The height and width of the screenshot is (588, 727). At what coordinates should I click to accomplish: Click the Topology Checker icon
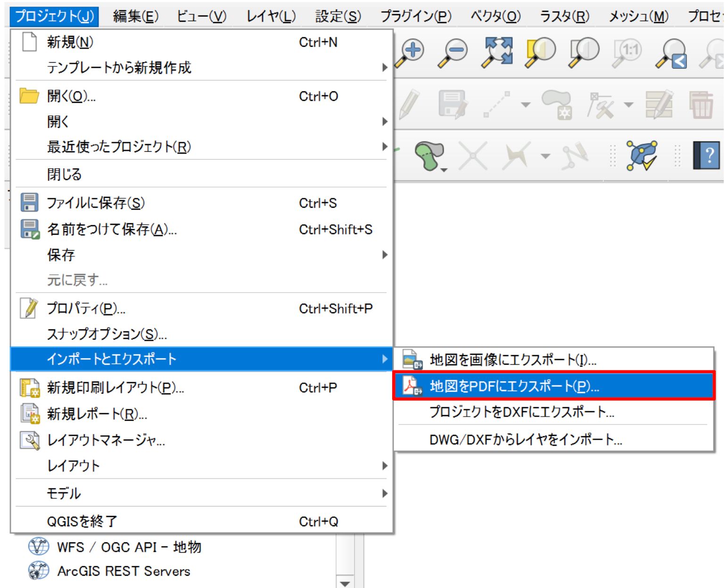tap(641, 155)
